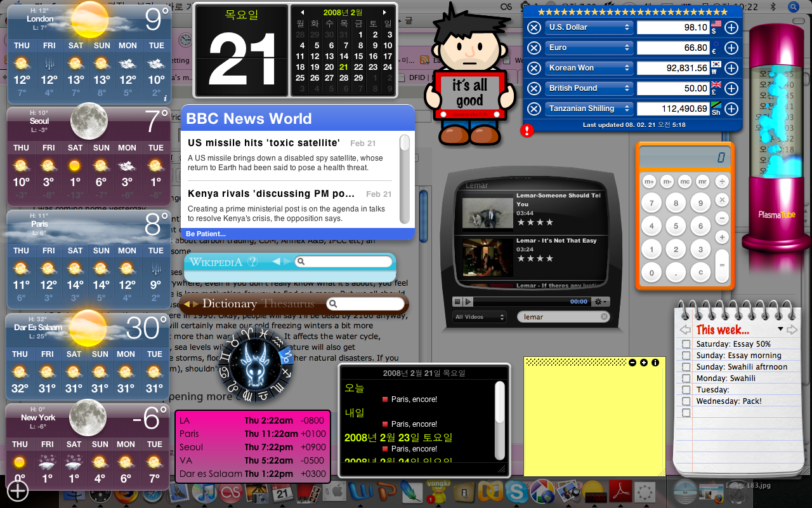Check the 'Saturday: Essay 50%' to-do box
Image resolution: width=812 pixels, height=508 pixels.
(686, 344)
